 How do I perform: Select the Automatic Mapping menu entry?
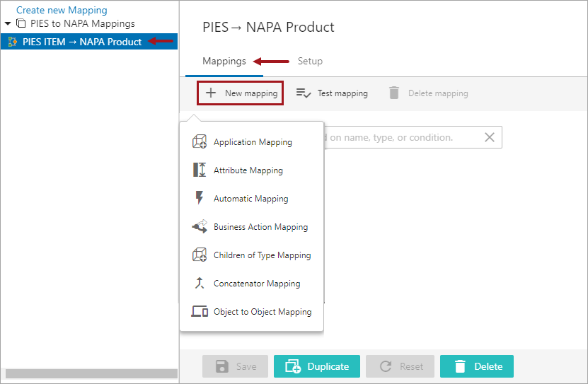point(250,199)
